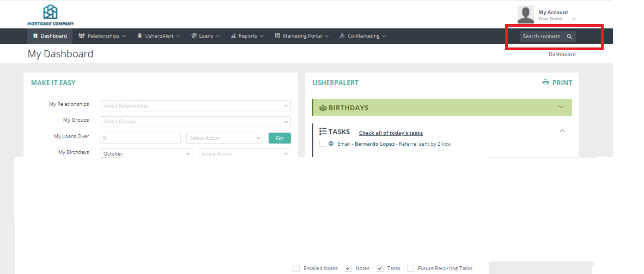Open the Select Relationship dropdown
Viewport: 644px width, 274px height.
coord(195,106)
